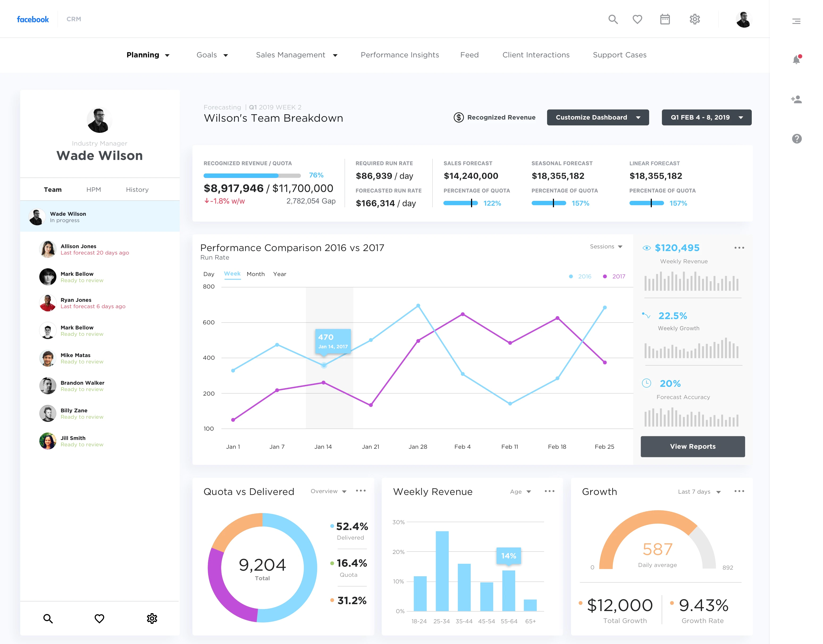Open the hamburger menu on right rail

796,21
